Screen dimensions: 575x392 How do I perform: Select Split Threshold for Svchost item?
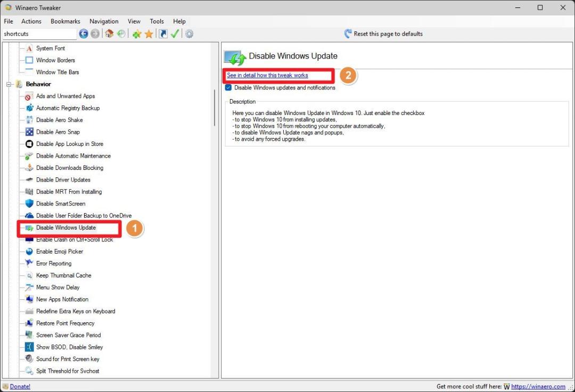68,371
